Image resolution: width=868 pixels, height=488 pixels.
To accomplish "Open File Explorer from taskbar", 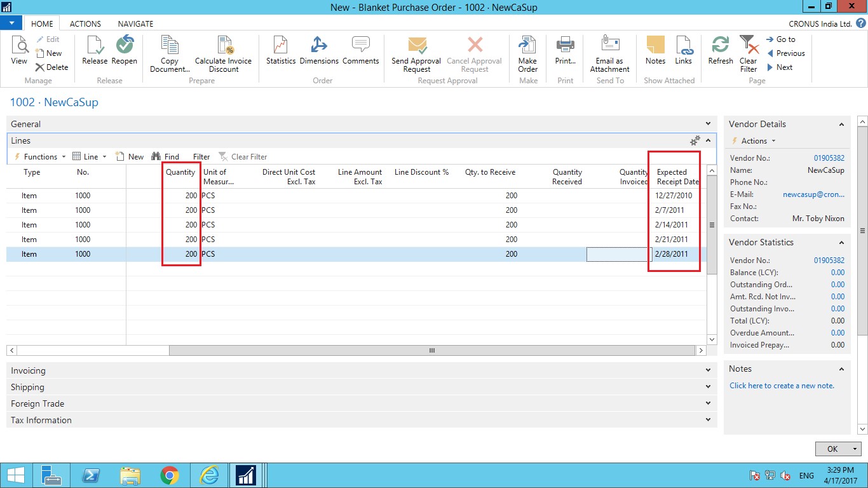I will tap(130, 475).
